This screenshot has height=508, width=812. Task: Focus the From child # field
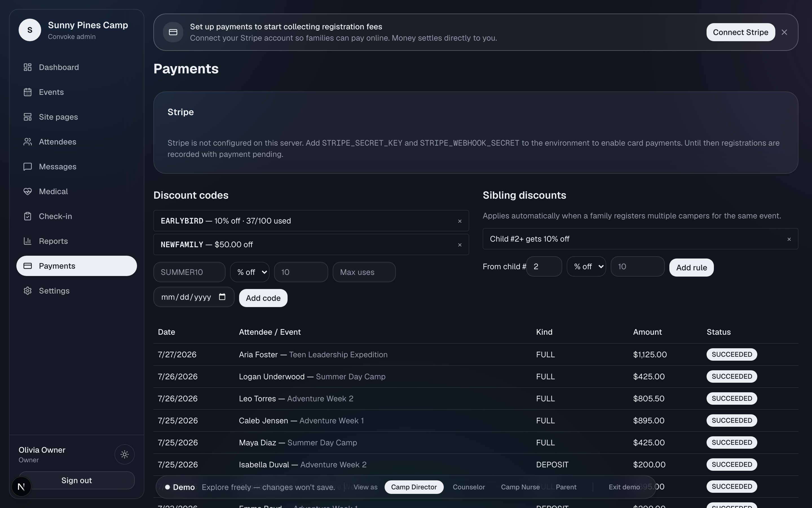point(544,266)
